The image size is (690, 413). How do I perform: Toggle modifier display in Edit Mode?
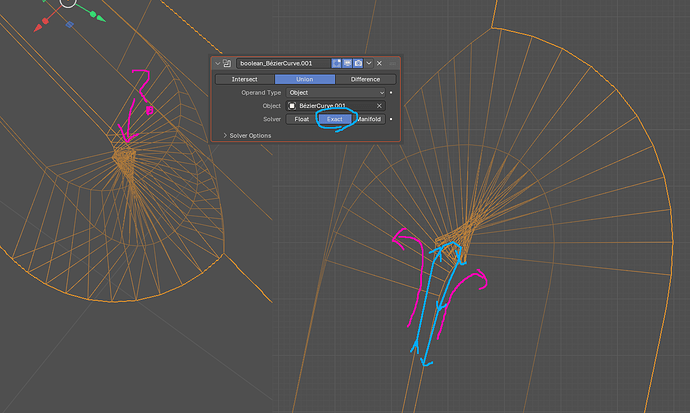[336, 63]
